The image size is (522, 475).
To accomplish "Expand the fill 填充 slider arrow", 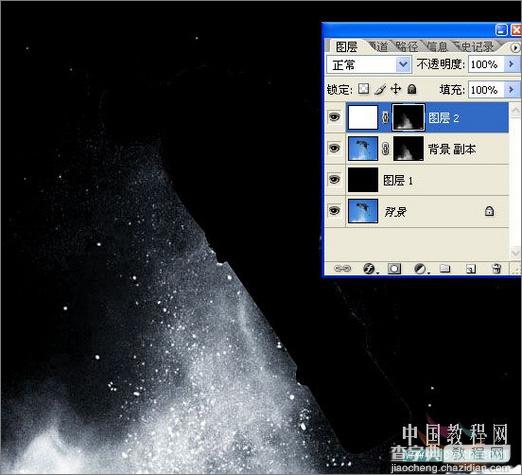I will coord(511,89).
